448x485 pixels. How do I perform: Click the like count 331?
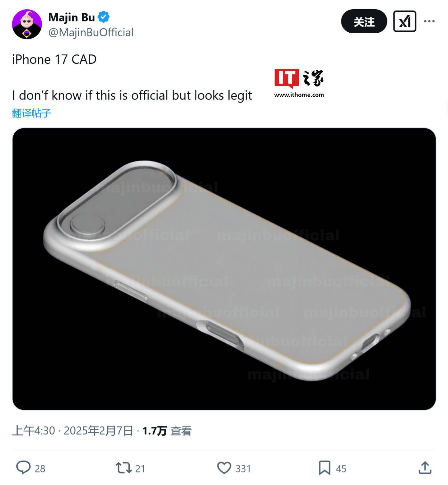[x=243, y=469]
